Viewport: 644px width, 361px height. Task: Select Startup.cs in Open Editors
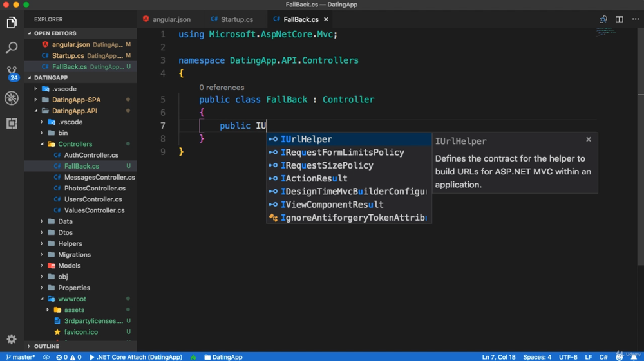point(80,55)
